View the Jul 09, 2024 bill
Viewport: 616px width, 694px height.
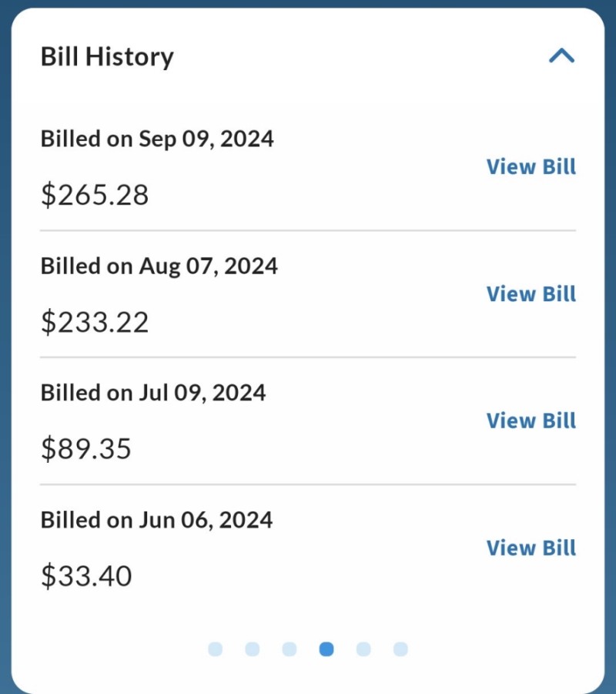click(531, 421)
